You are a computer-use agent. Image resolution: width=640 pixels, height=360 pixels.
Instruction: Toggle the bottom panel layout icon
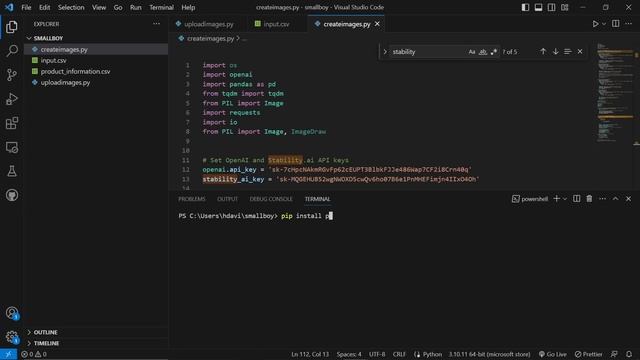tap(538, 7)
